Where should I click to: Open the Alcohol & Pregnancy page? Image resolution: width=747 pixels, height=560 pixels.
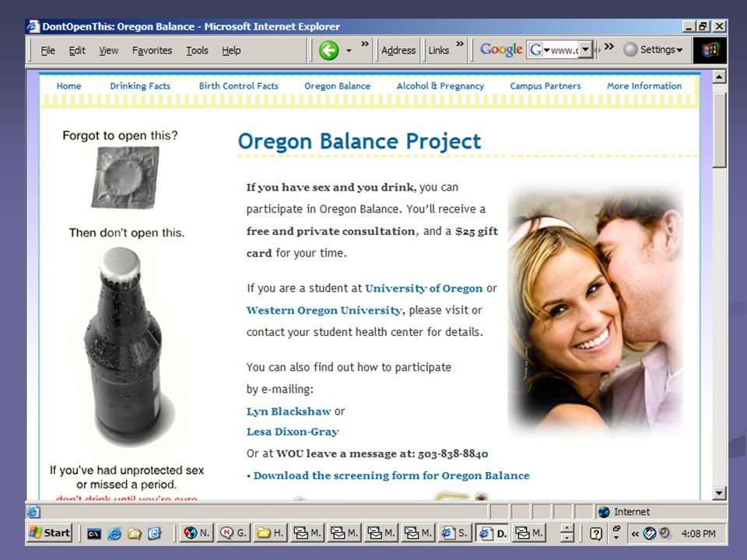(440, 86)
